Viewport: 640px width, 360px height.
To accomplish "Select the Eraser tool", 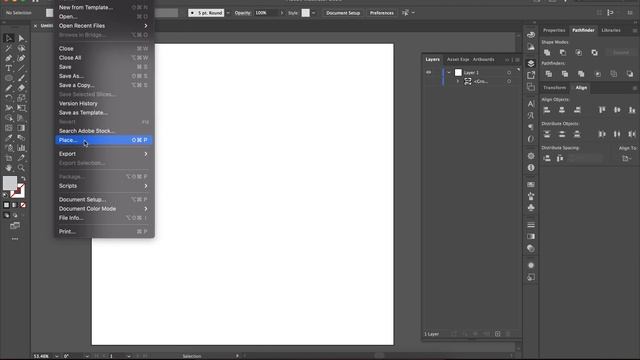I will pos(21,88).
